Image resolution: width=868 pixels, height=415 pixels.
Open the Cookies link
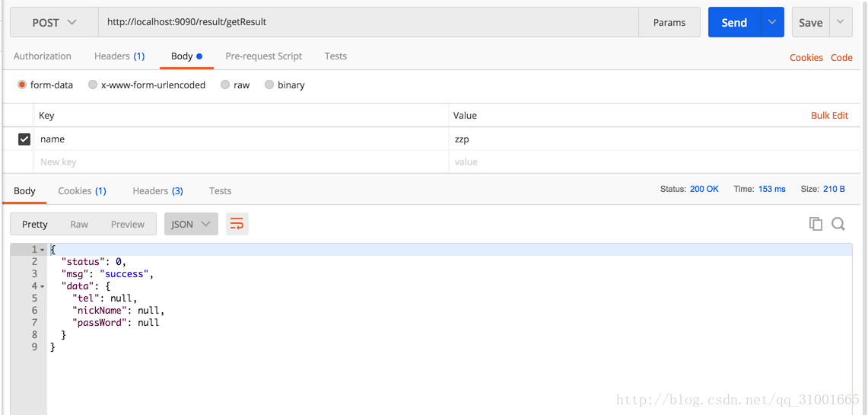coord(806,58)
